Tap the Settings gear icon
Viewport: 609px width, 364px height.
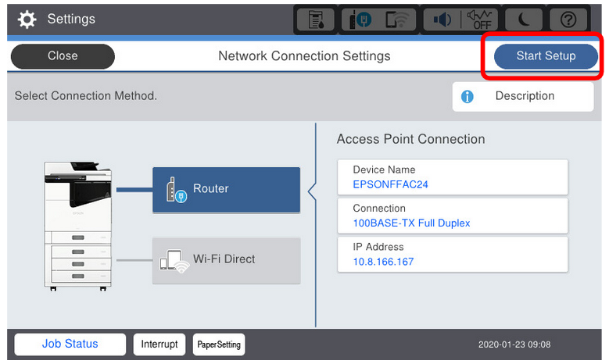coord(27,19)
